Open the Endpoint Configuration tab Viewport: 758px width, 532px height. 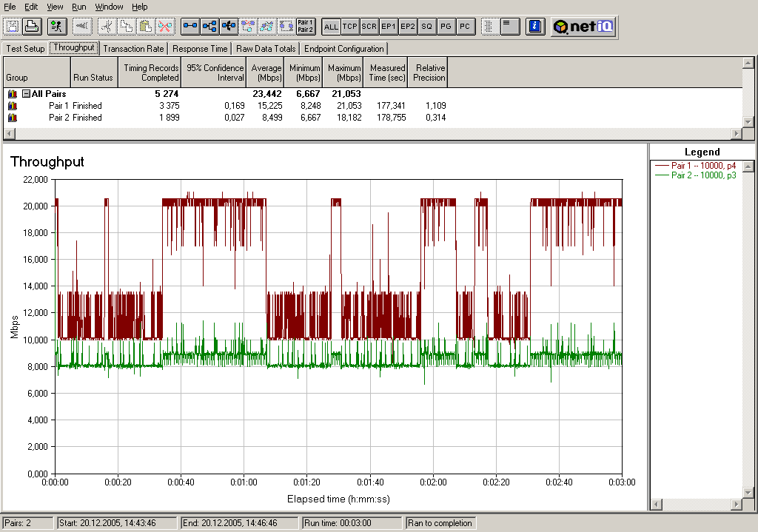[x=344, y=49]
